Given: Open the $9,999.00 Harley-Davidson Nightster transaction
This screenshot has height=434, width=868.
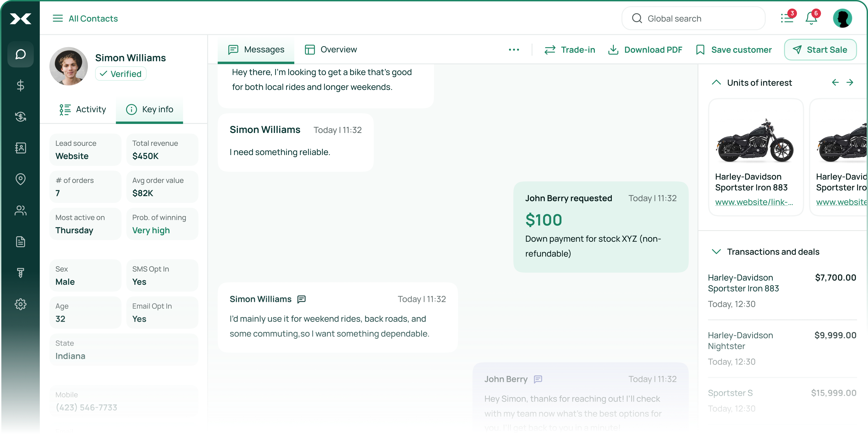Looking at the screenshot, I should [x=782, y=348].
